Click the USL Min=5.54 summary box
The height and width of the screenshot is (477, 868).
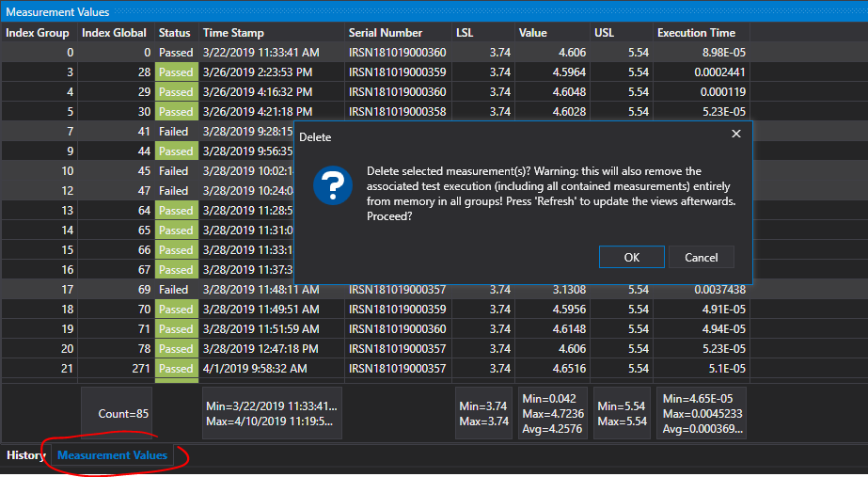click(x=623, y=413)
